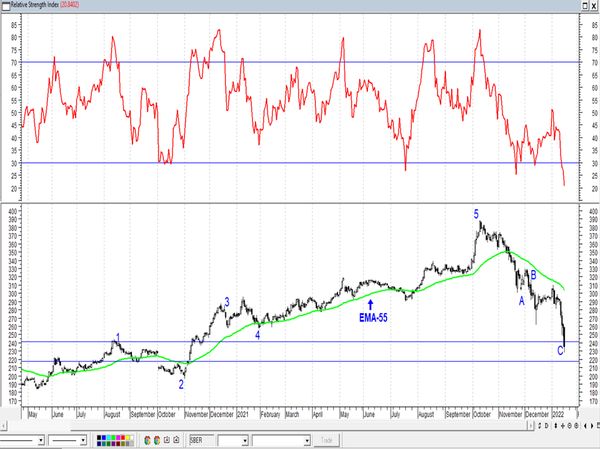Viewport: 600px width, 449px height.
Task: Click the first icon after color swatches
Action: click(148, 439)
